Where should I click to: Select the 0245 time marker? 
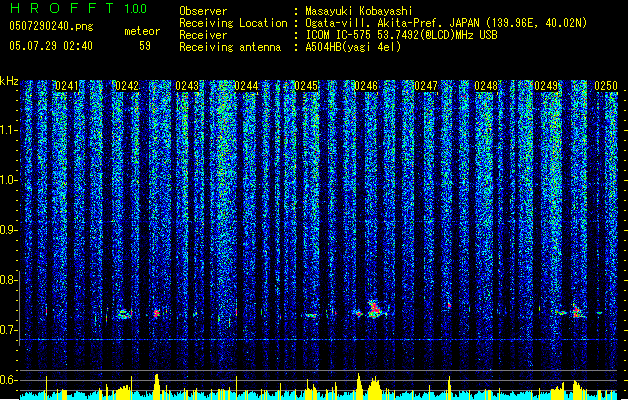click(x=306, y=86)
